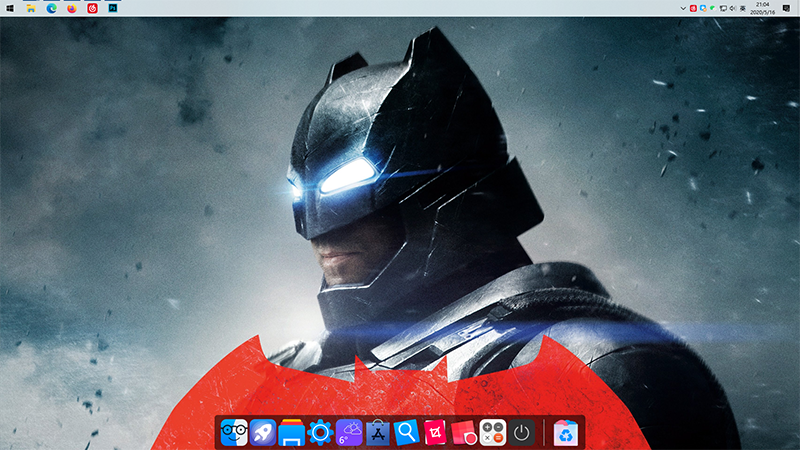Open the calculator icon in the dock

[x=492, y=432]
